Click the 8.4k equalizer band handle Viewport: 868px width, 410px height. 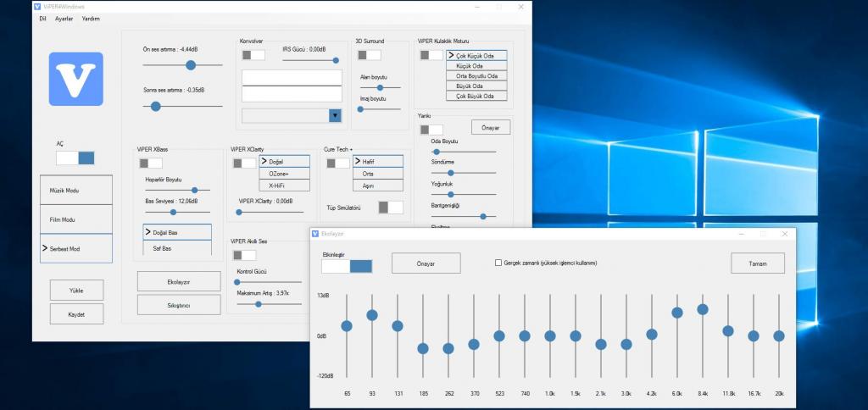tap(703, 309)
